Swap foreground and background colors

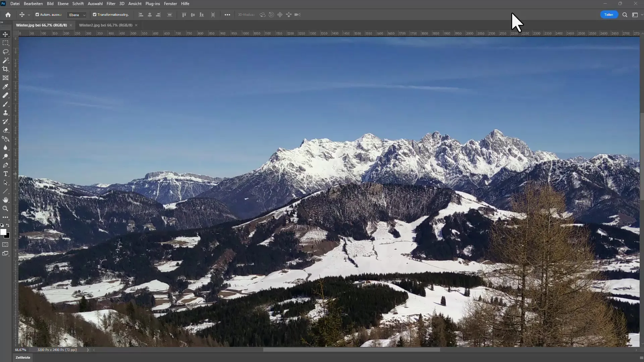click(x=8, y=225)
